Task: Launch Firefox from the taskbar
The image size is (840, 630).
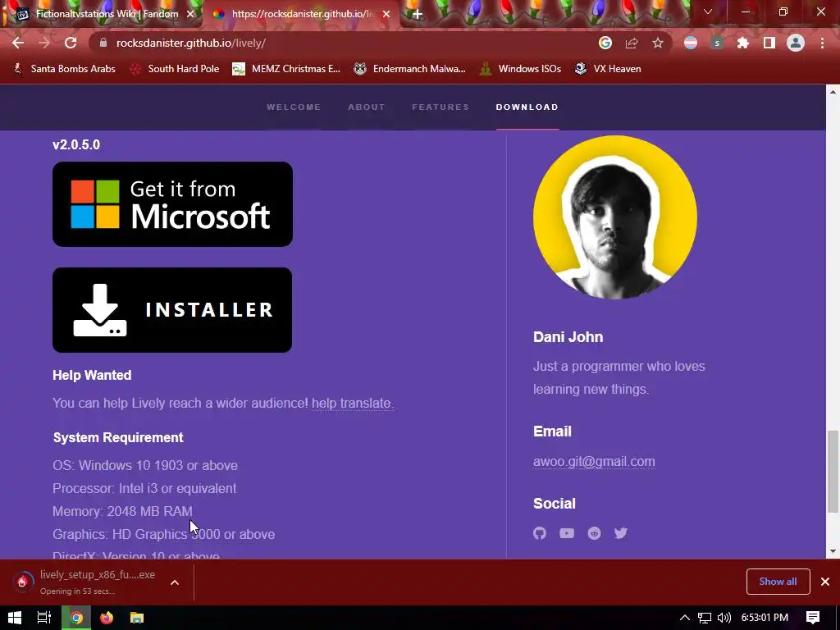Action: [x=107, y=618]
